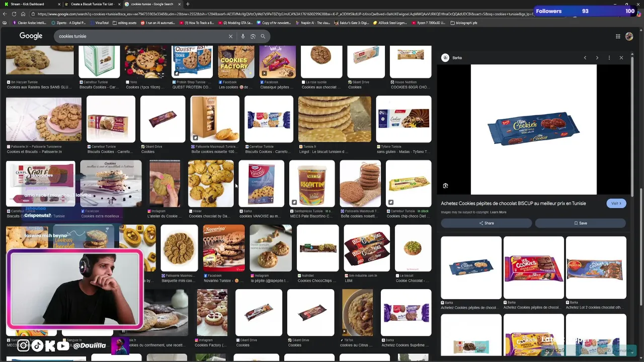This screenshot has width=644, height=362.
Task: Open the LBM bm-industrie.com.tn image
Action: pos(366,248)
